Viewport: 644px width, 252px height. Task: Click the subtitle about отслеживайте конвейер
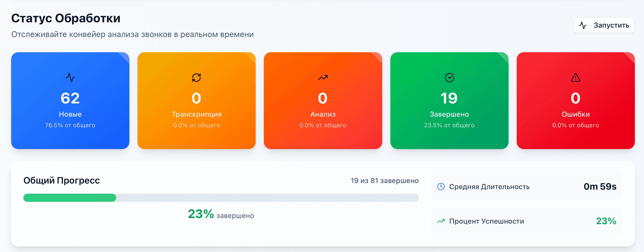pyautogui.click(x=132, y=34)
